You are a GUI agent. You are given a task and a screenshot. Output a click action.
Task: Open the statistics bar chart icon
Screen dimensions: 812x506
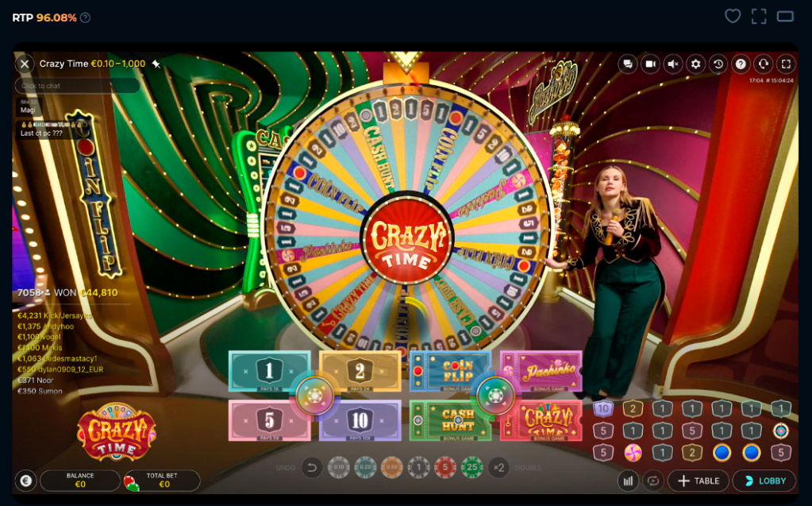[628, 481]
